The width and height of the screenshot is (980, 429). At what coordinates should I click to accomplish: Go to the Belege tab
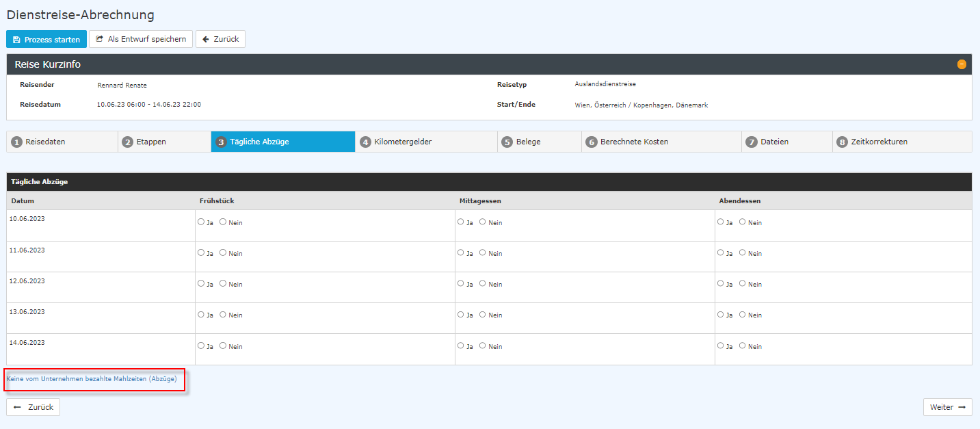(x=539, y=142)
